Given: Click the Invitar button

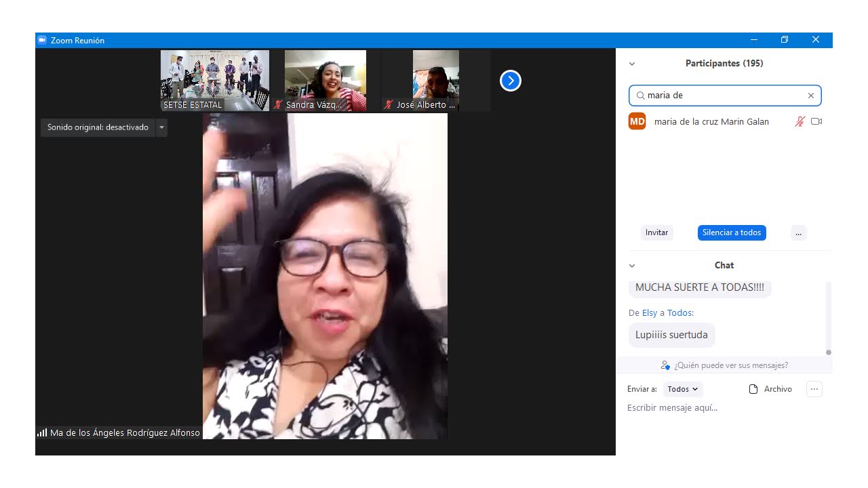Looking at the screenshot, I should coord(656,232).
